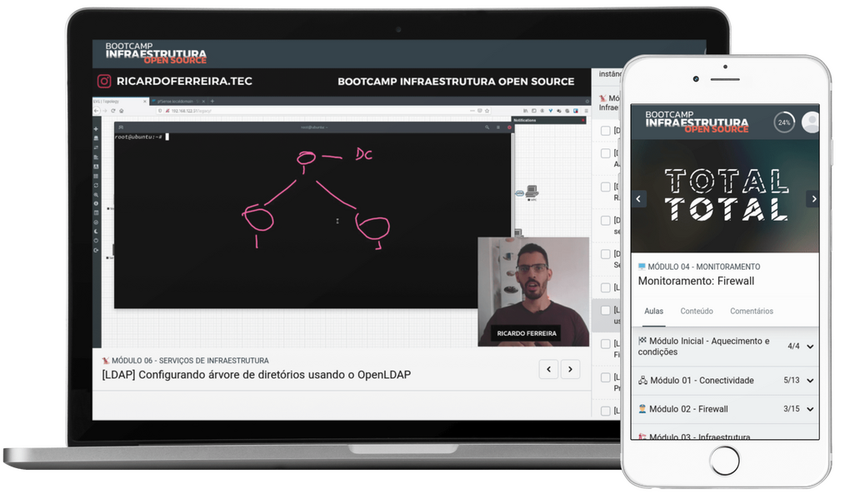Viewport: 850px width, 504px height.
Task: Click the Bootcamp Infraestrutura logo on the laptop
Action: tap(156, 53)
